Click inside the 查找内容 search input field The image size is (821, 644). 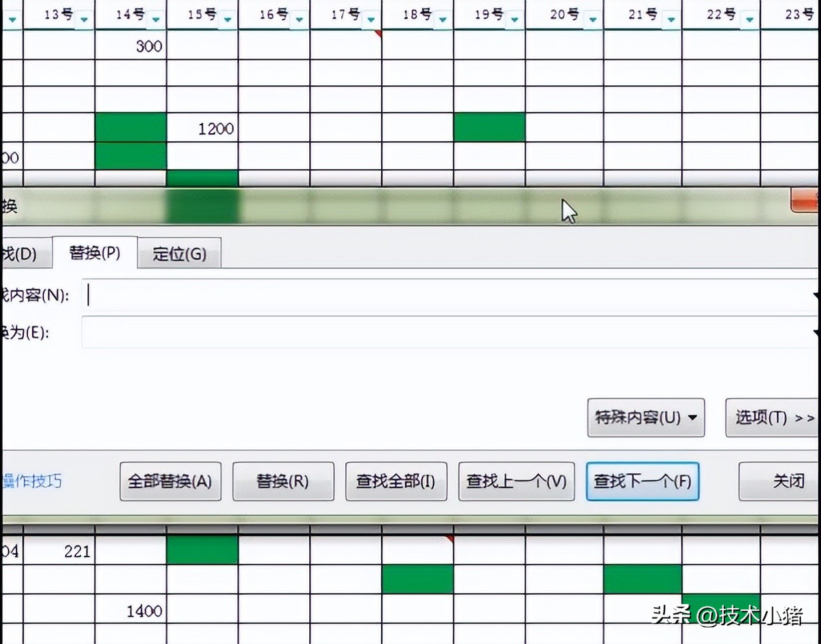(x=267, y=295)
